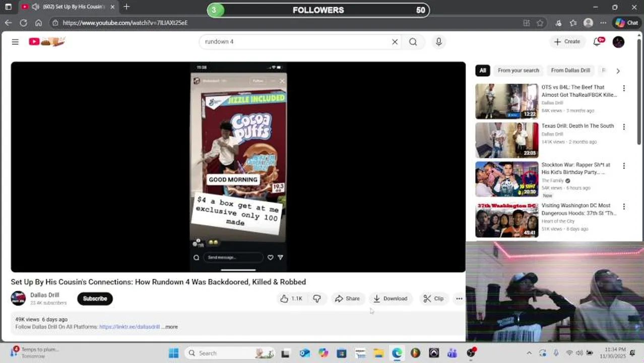Clear the search box with the X
Screen dimensions: 644x363
[395, 42]
